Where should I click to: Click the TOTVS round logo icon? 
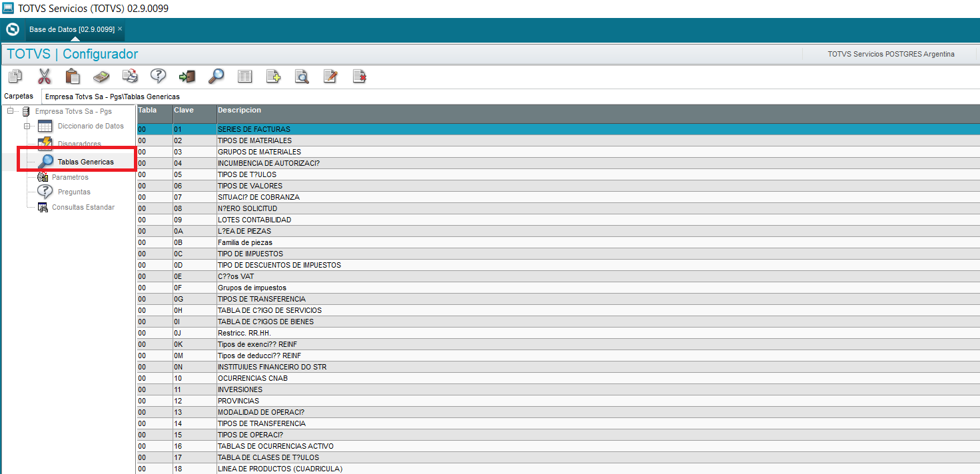click(x=13, y=29)
